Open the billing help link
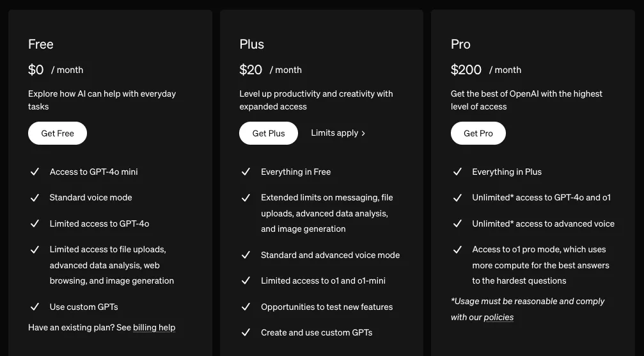This screenshot has width=644, height=356. coord(154,327)
